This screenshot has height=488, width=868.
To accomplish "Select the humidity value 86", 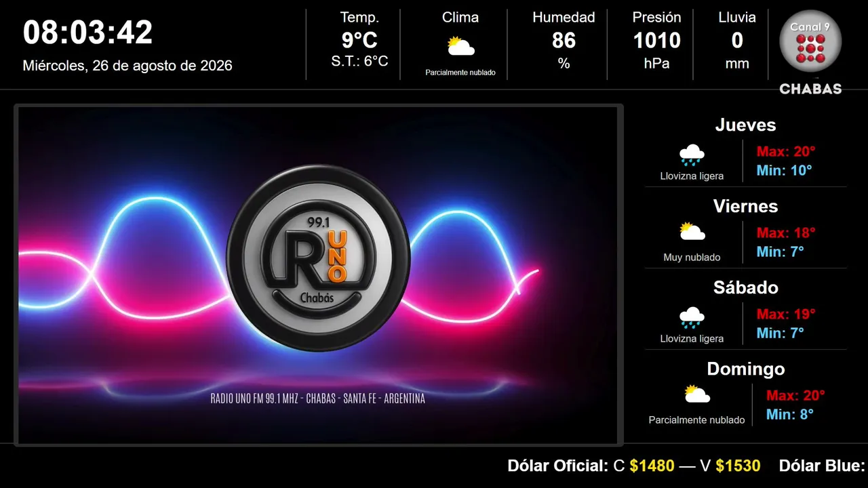I will pyautogui.click(x=564, y=41).
